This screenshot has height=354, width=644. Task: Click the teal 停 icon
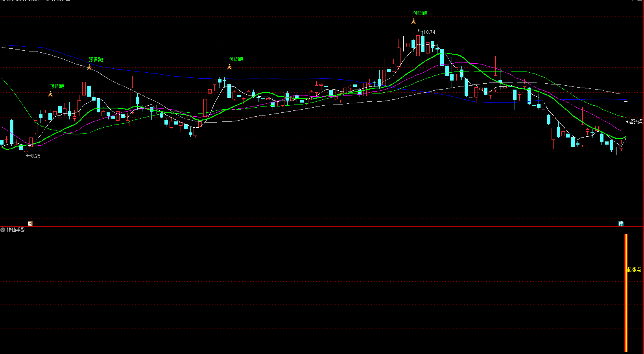621,224
